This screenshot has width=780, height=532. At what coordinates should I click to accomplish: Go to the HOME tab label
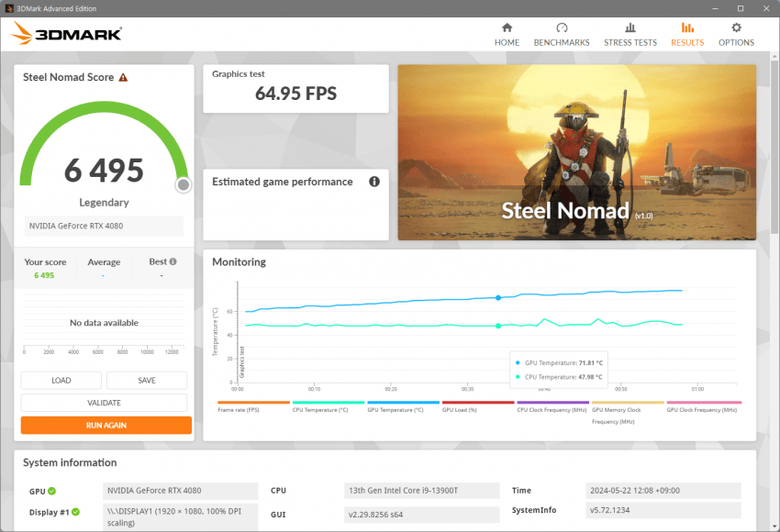tap(507, 43)
